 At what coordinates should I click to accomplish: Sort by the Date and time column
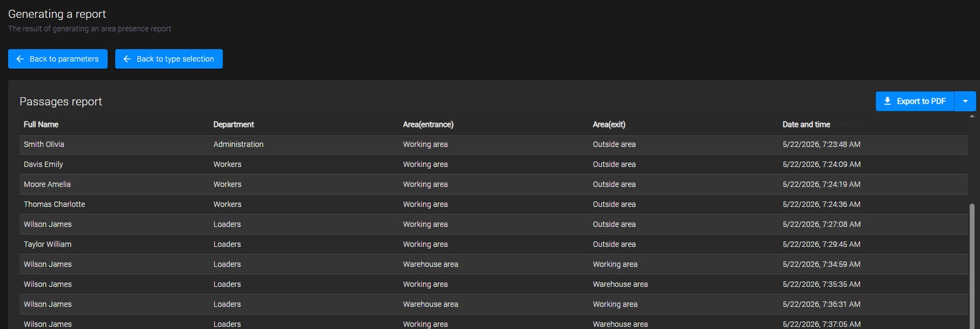(806, 124)
